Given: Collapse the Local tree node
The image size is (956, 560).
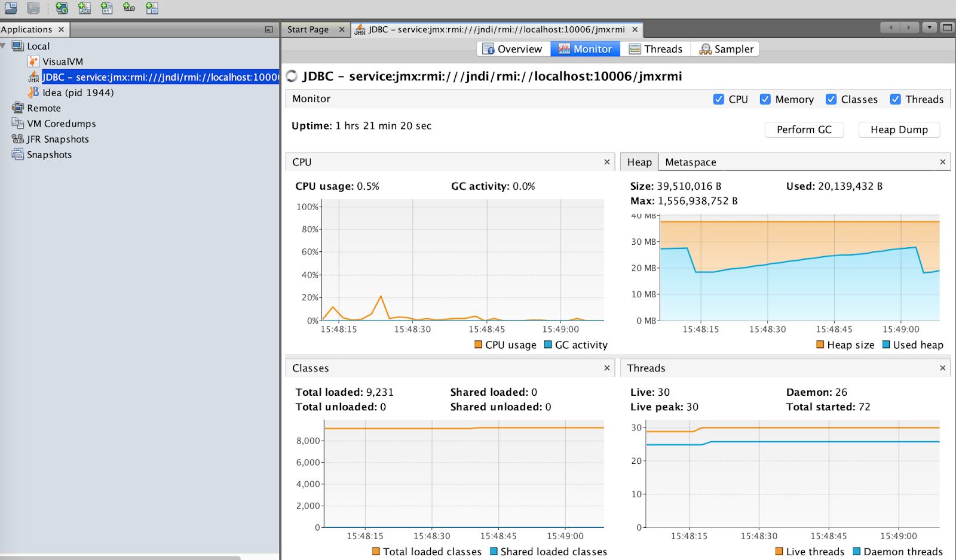Looking at the screenshot, I should (x=4, y=46).
